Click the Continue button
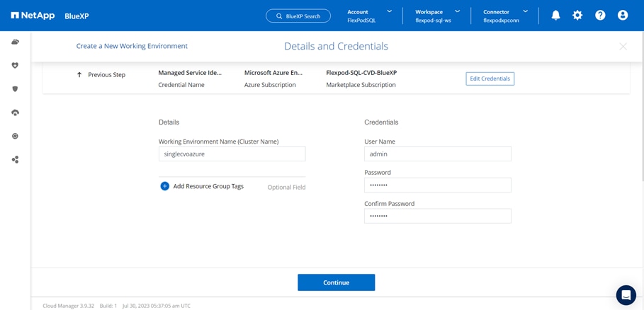 coord(337,282)
